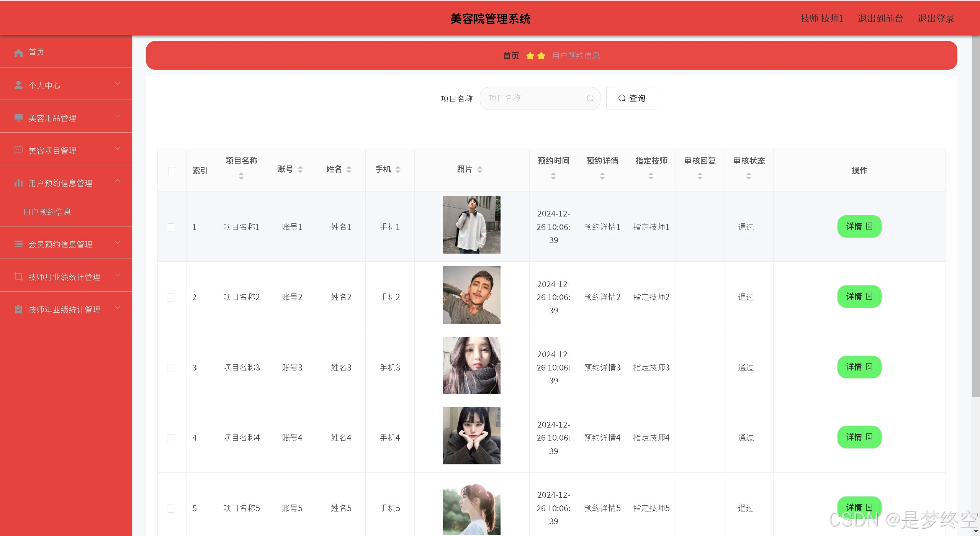Click the person icon beside 个人中心
The height and width of the screenshot is (536, 980).
(x=18, y=85)
